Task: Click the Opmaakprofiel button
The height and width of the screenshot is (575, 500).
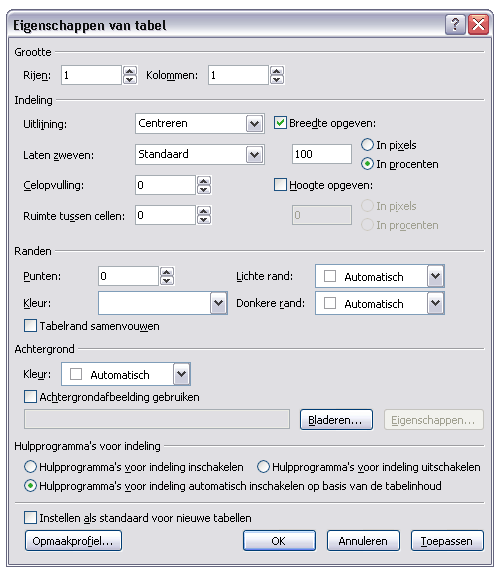Action: click(73, 541)
